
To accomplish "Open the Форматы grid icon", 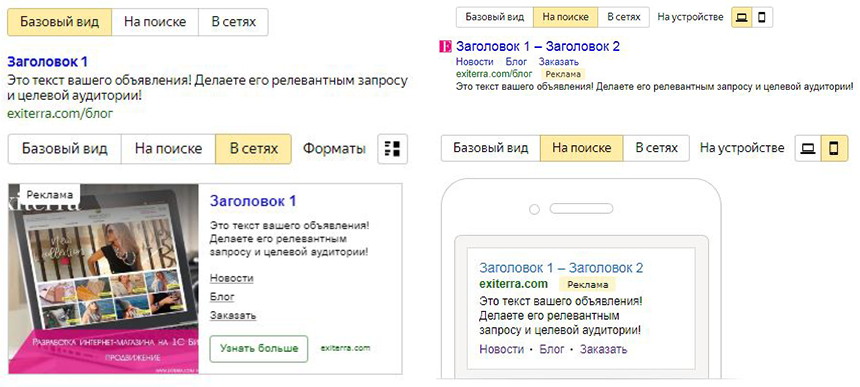I will (392, 149).
